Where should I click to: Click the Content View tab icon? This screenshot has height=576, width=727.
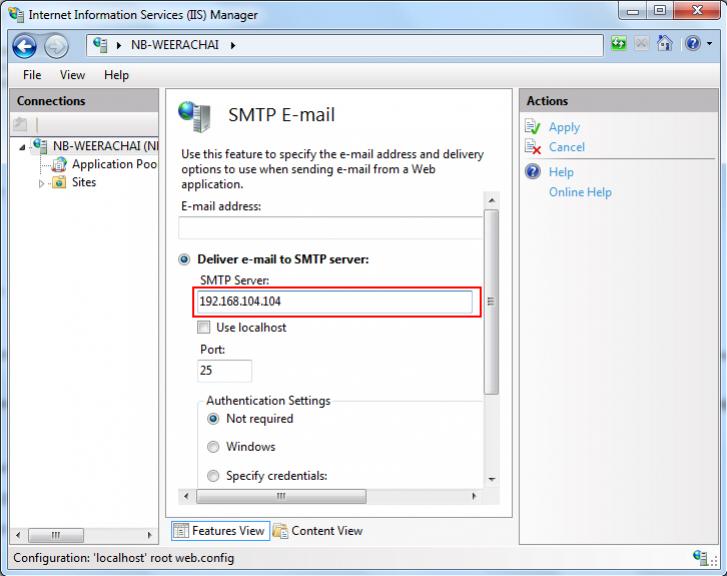tap(280, 531)
